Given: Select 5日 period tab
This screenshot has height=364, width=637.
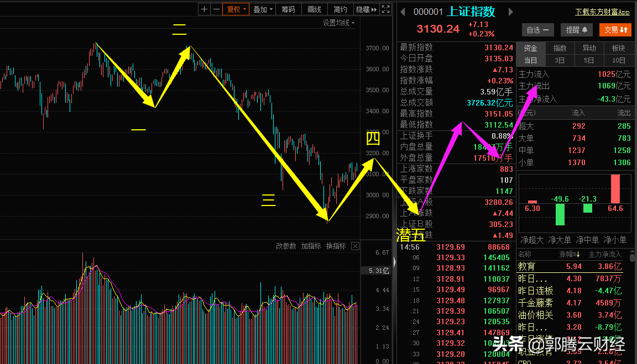Looking at the screenshot, I should click(589, 60).
